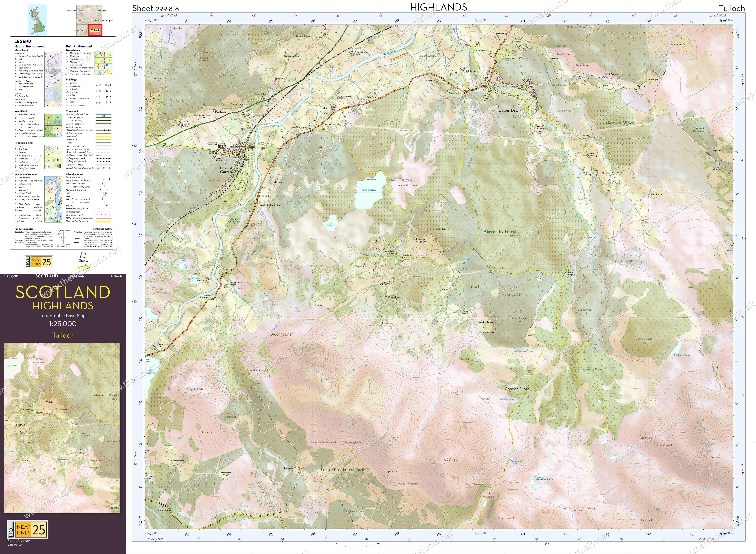Click the Reference system heading
The image size is (756, 554).
coord(103,229)
